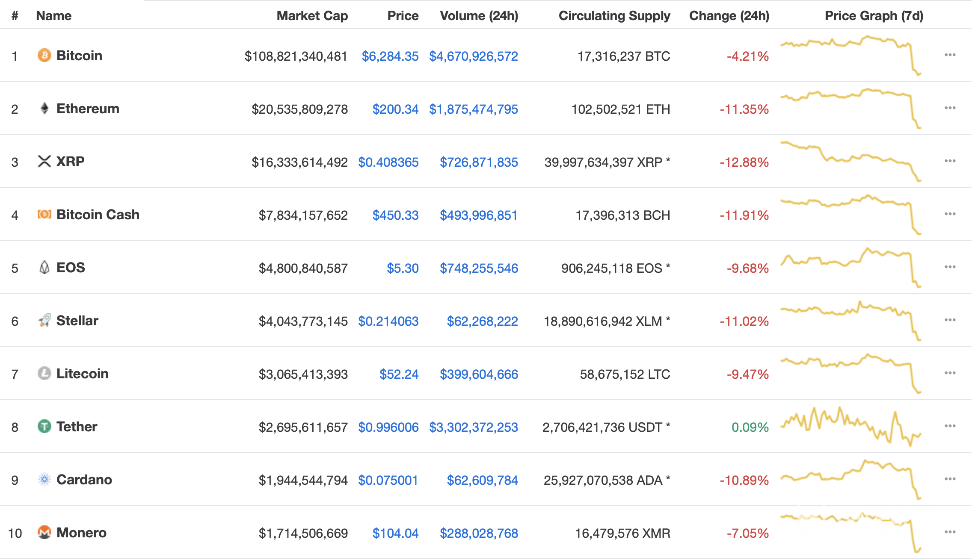The width and height of the screenshot is (972, 560).
Task: Click Bitcoin Cash price $450.33
Action: pyautogui.click(x=395, y=215)
